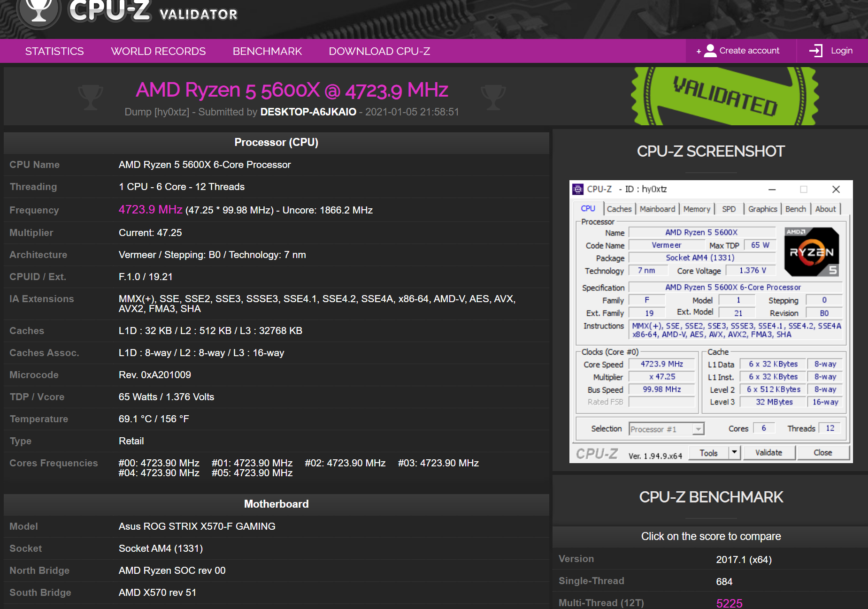The image size is (868, 609).
Task: Open the STATISTICS menu
Action: pos(54,51)
